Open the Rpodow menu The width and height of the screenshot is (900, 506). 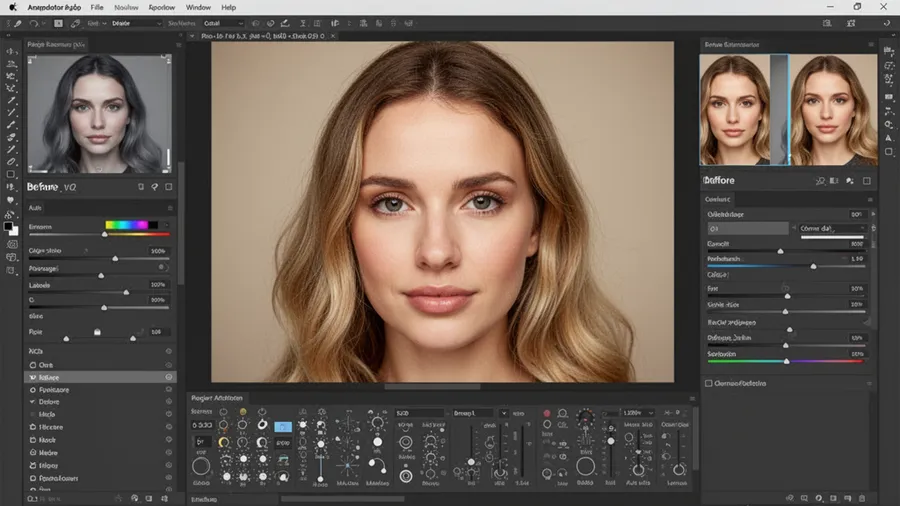coord(162,7)
